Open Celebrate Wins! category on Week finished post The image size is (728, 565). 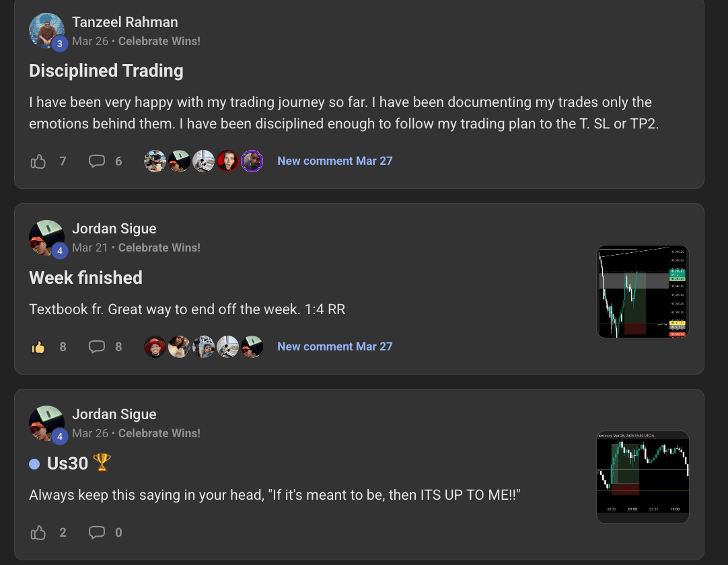tap(159, 248)
